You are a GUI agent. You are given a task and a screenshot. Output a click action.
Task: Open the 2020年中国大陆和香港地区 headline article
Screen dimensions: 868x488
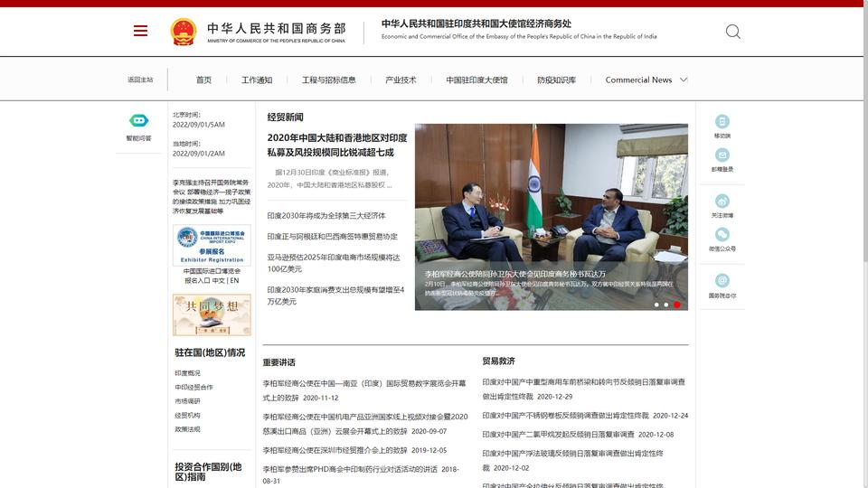tap(337, 145)
